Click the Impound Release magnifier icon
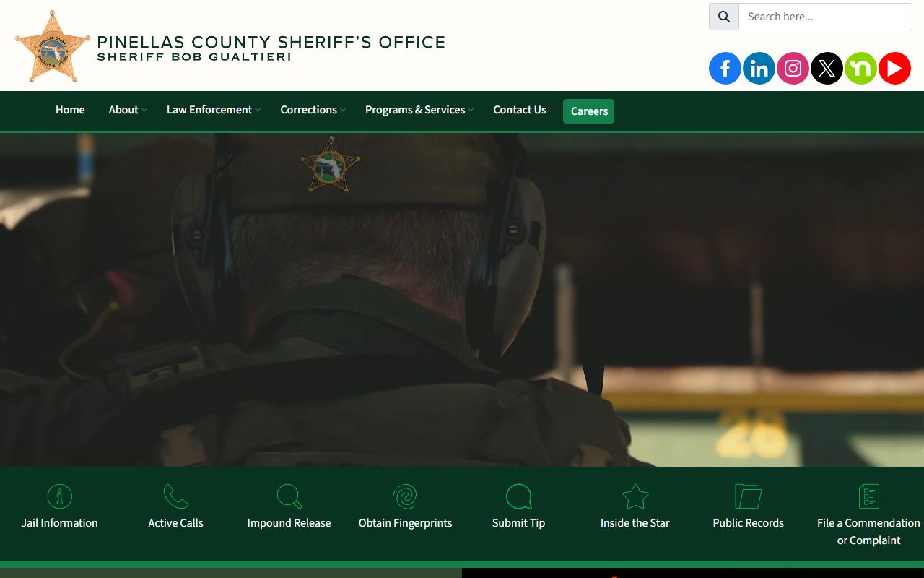924x578 pixels. (289, 496)
